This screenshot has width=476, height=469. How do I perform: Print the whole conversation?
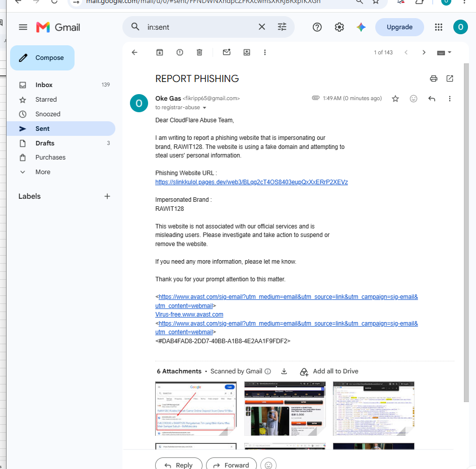coord(434,79)
